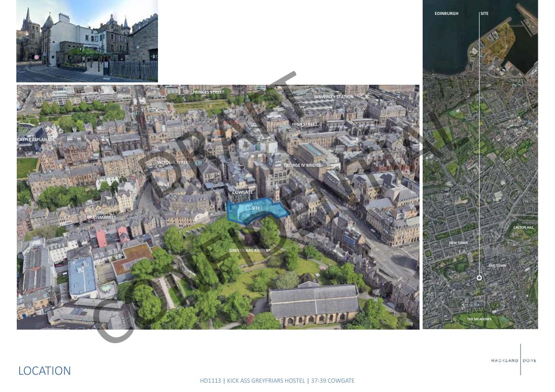Click the Hackland Dore logo
Image resolution: width=555 pixels, height=392 pixels.
pos(514,360)
